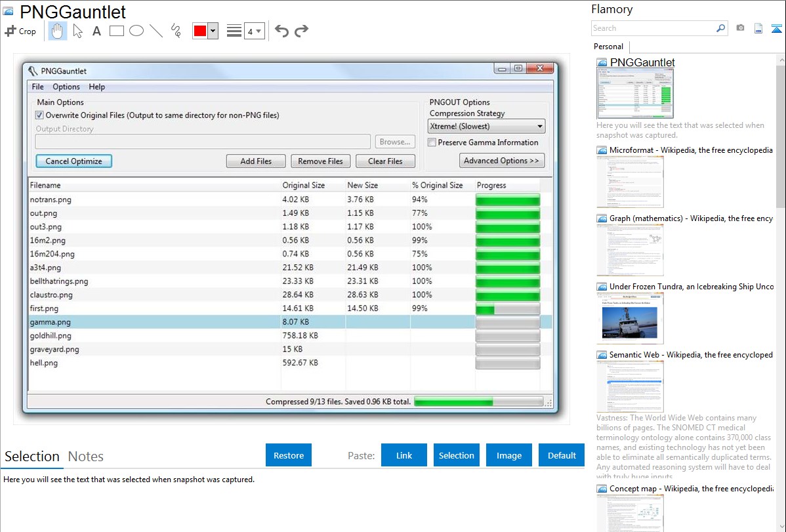Select the Crop tool
Image resolution: width=786 pixels, height=532 pixels.
20,31
